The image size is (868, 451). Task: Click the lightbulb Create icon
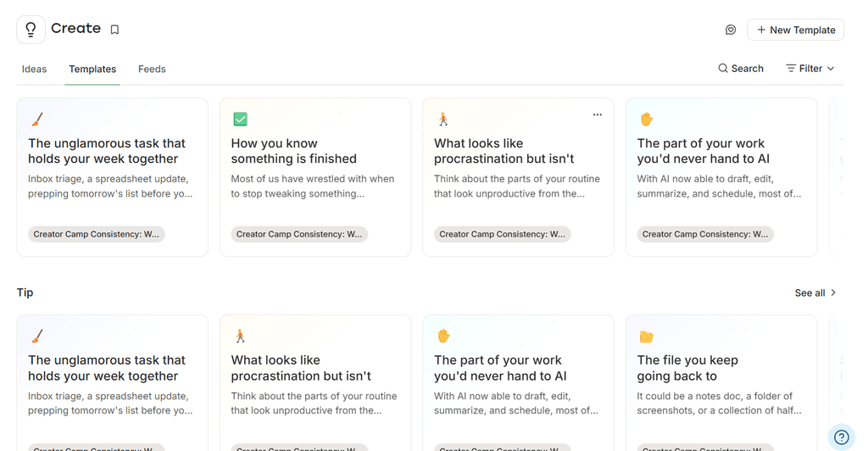point(31,30)
